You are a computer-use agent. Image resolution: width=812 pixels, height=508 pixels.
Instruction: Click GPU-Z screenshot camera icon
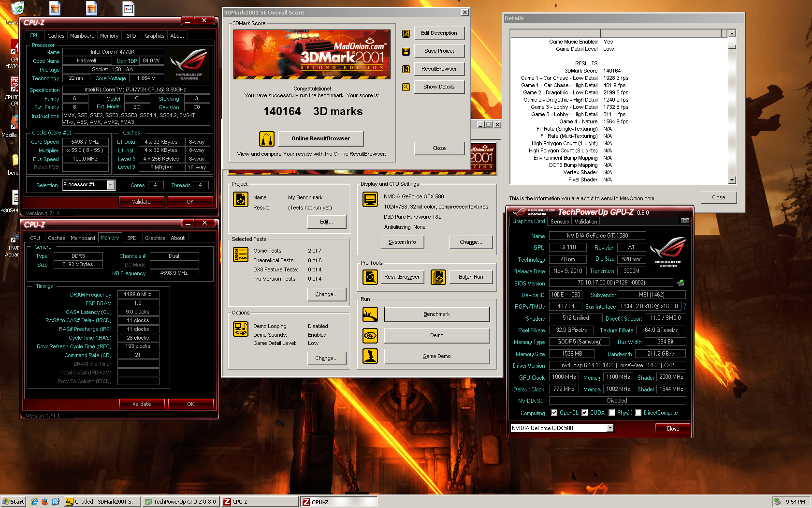point(684,221)
